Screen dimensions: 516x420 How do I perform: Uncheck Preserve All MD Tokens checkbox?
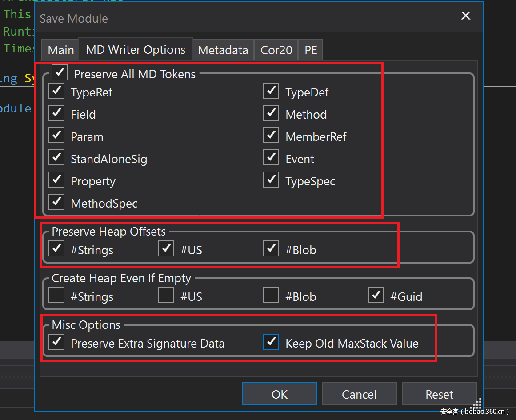click(60, 73)
